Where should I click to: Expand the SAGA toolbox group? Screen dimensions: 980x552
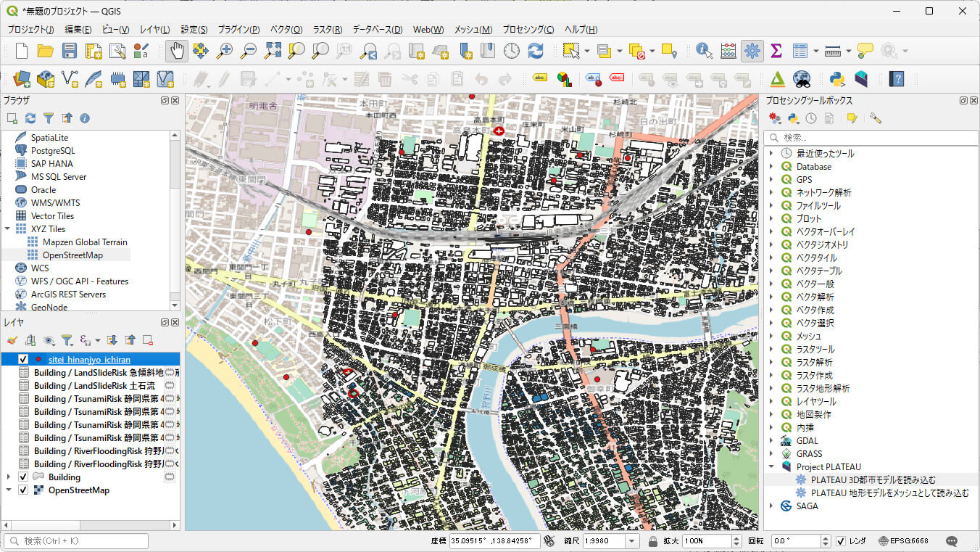click(771, 506)
